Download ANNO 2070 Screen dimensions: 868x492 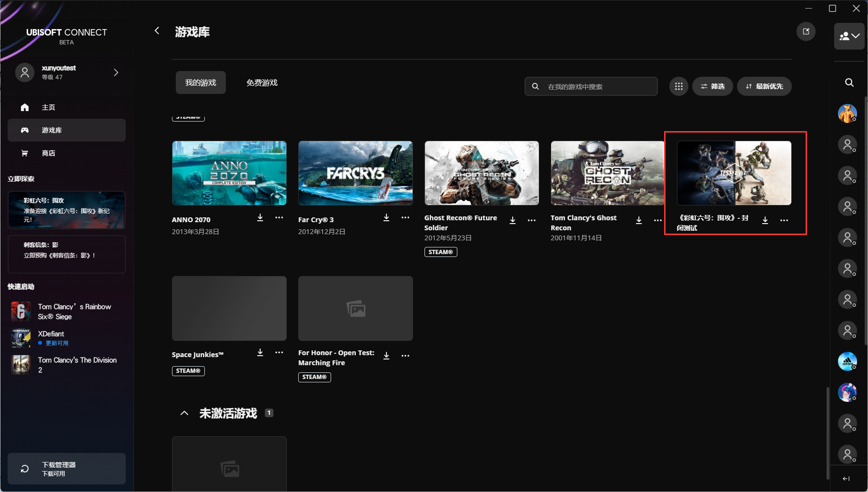click(x=260, y=218)
